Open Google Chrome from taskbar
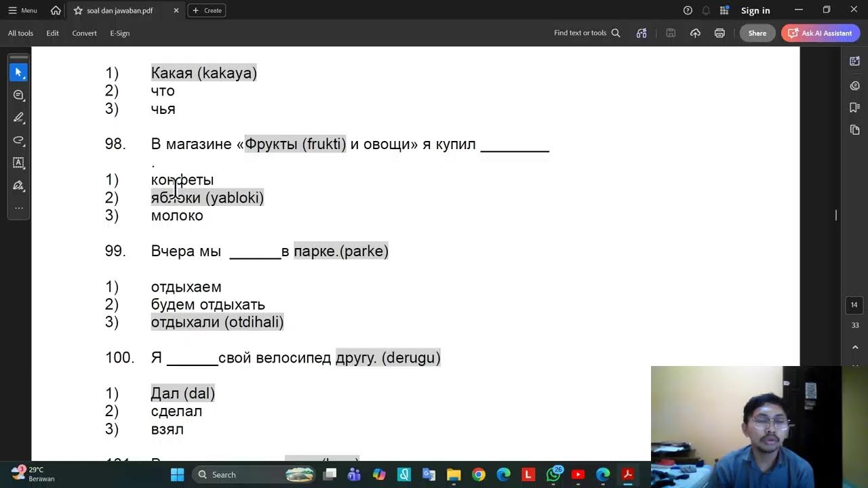The image size is (868, 488). click(479, 474)
